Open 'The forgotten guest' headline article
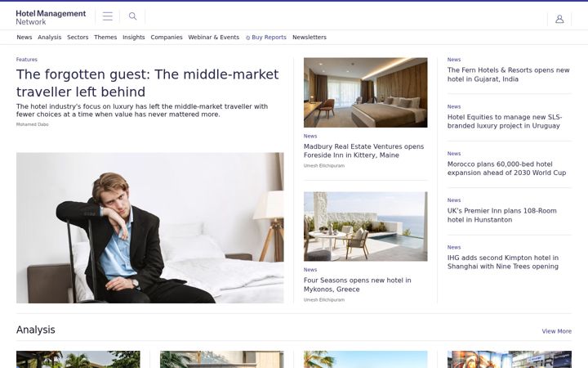 (147, 83)
